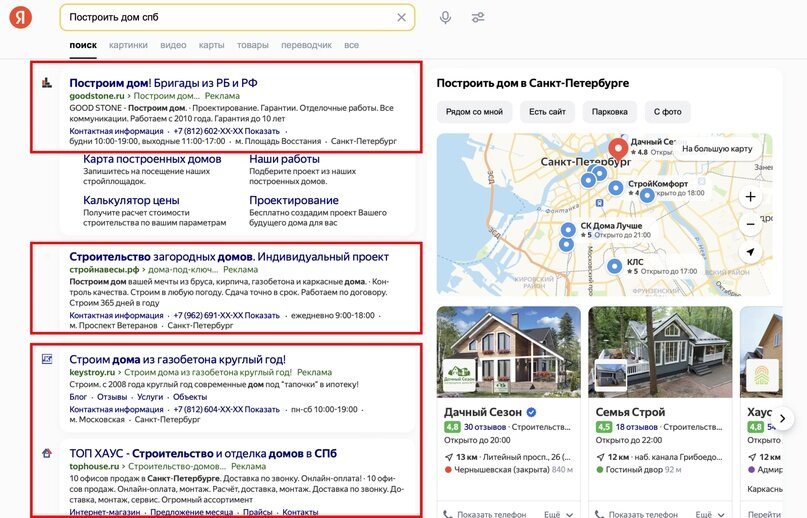The image size is (807, 518).
Task: Open Прайсы link under tophouse
Action: point(257,512)
